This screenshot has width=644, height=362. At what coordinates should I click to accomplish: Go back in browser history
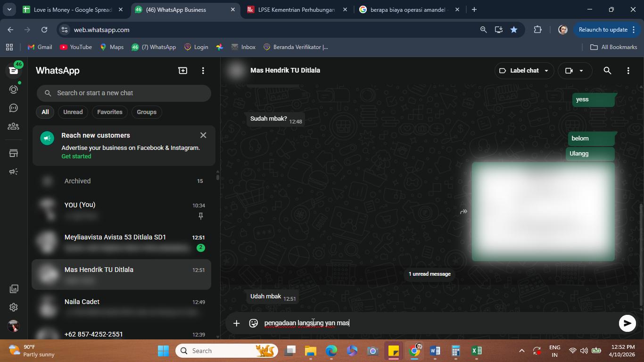pyautogui.click(x=10, y=30)
